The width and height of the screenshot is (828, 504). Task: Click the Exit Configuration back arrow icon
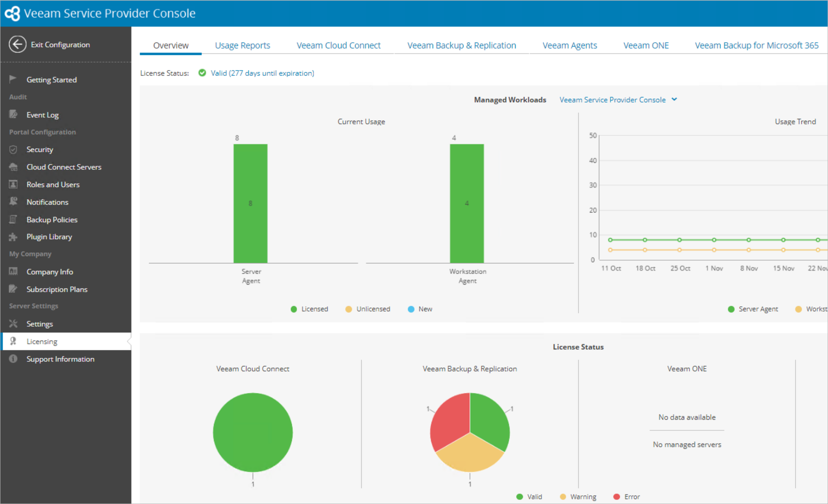tap(17, 44)
